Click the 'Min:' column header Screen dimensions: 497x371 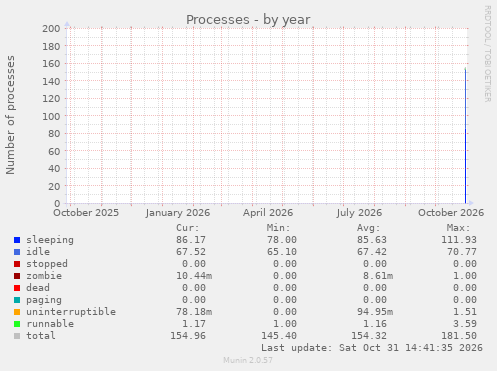[x=278, y=228]
